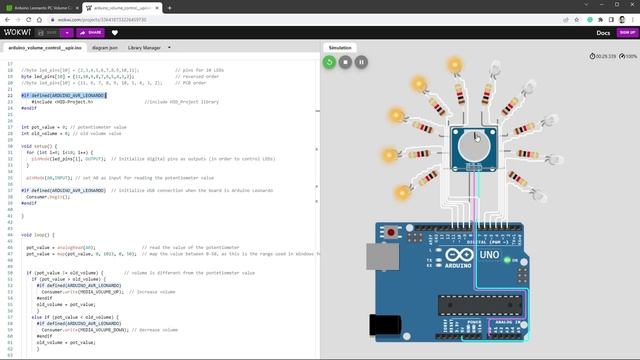Click the ATmega chip on the Arduino
The height and width of the screenshot is (360, 640).
[x=480, y=305]
